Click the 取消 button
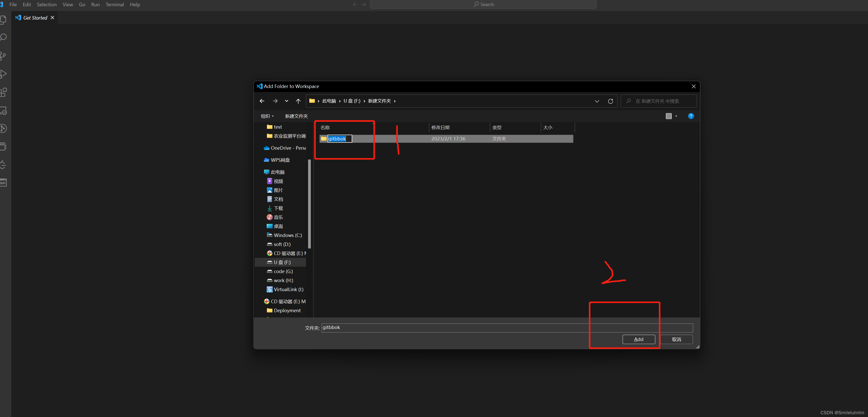Viewport: 868px width, 417px height. coord(676,339)
